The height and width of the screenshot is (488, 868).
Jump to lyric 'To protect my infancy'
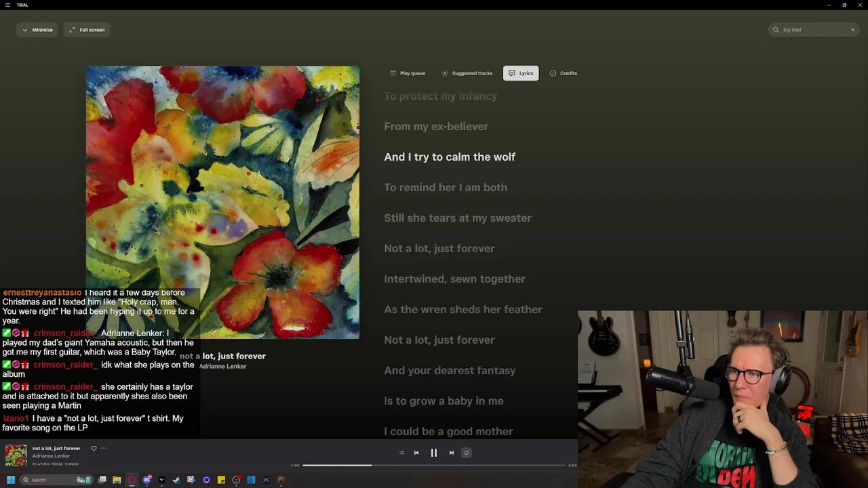tap(441, 96)
